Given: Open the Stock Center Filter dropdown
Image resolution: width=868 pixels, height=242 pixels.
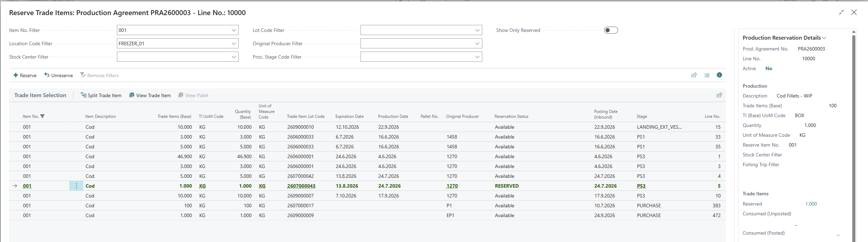Looking at the screenshot, I should click(233, 57).
